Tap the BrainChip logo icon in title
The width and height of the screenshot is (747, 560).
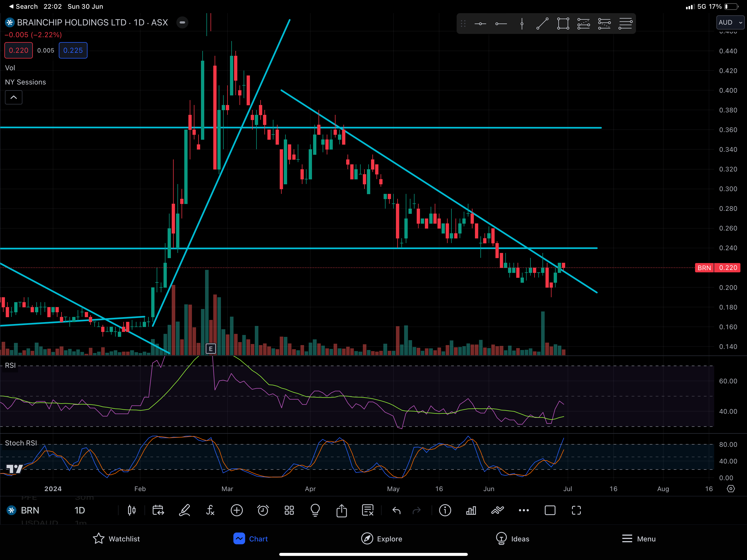tap(10, 23)
